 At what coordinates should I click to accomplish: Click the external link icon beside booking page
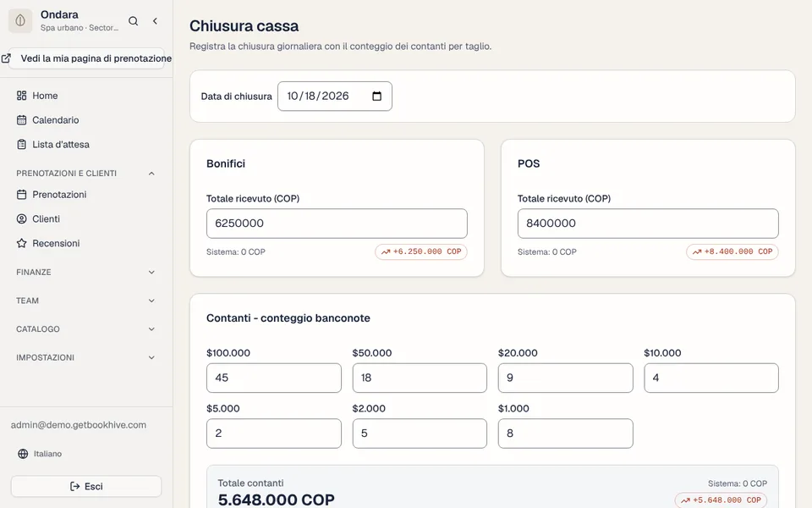6,58
